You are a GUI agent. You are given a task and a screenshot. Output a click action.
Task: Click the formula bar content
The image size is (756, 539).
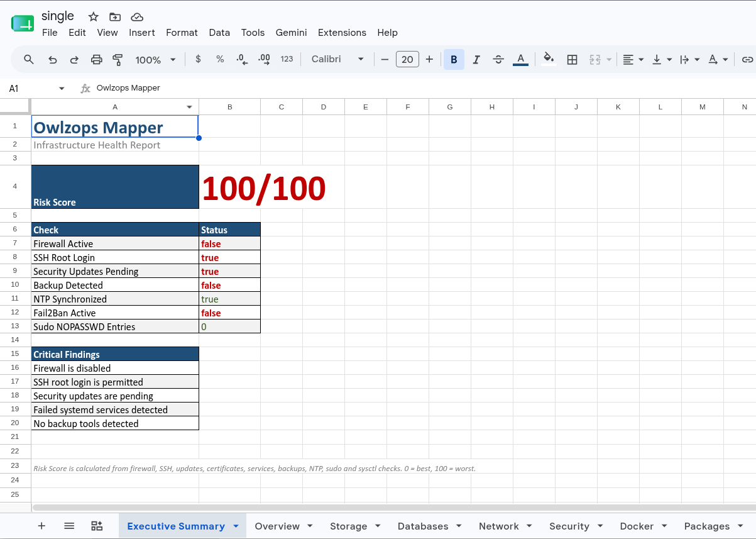128,88
